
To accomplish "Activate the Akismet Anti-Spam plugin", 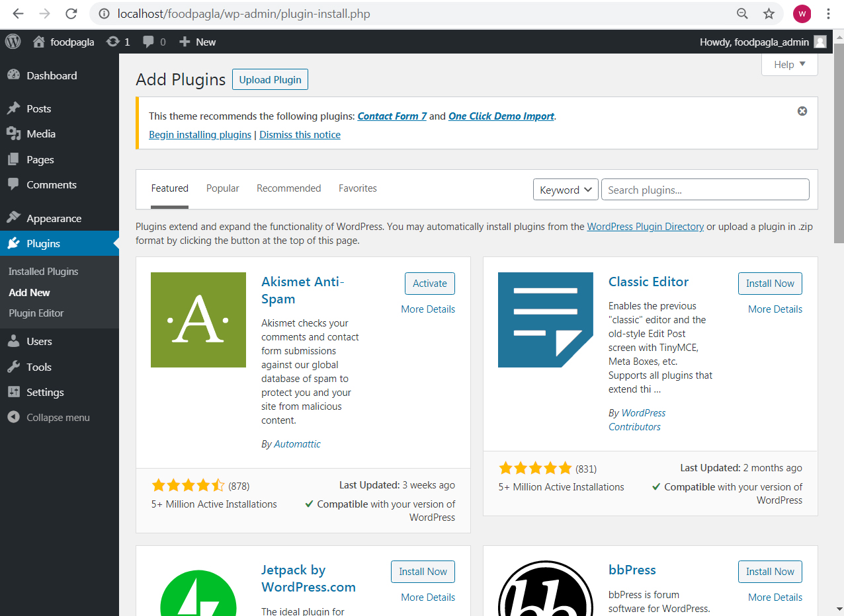I will click(430, 283).
